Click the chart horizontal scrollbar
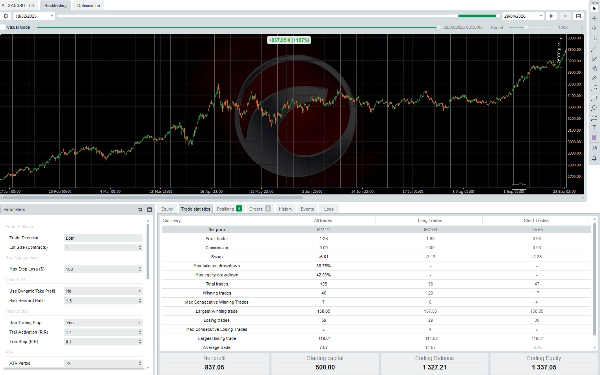This screenshot has width=600, height=375. click(x=152, y=198)
